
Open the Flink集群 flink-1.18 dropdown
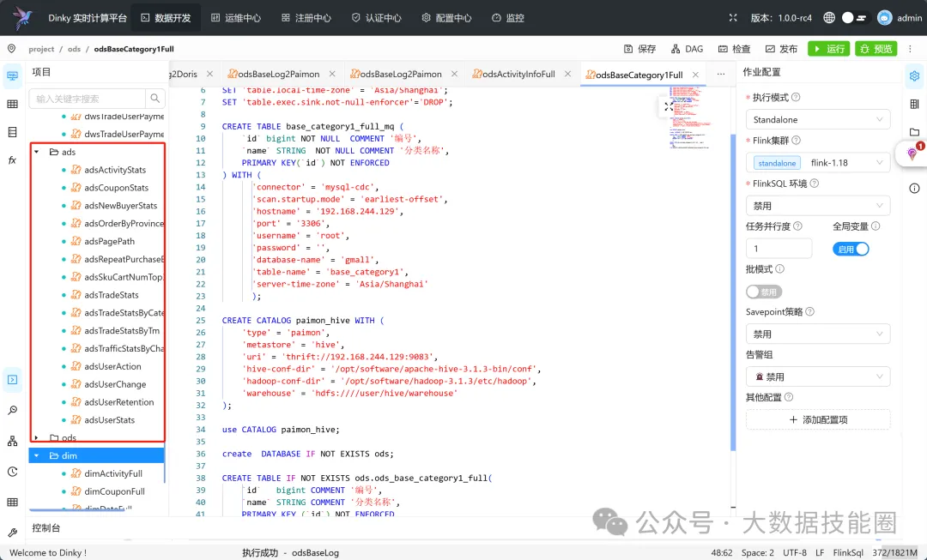tap(818, 162)
